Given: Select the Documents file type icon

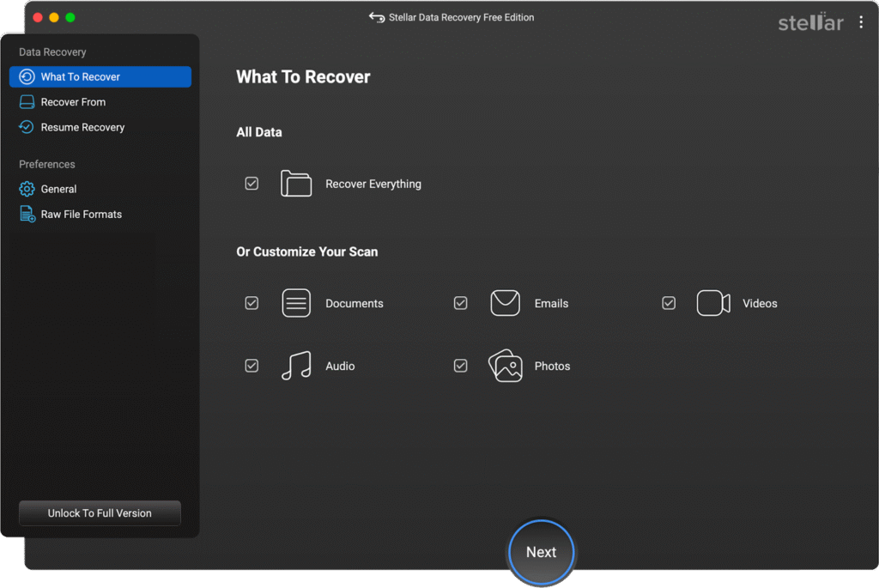Looking at the screenshot, I should tap(295, 302).
